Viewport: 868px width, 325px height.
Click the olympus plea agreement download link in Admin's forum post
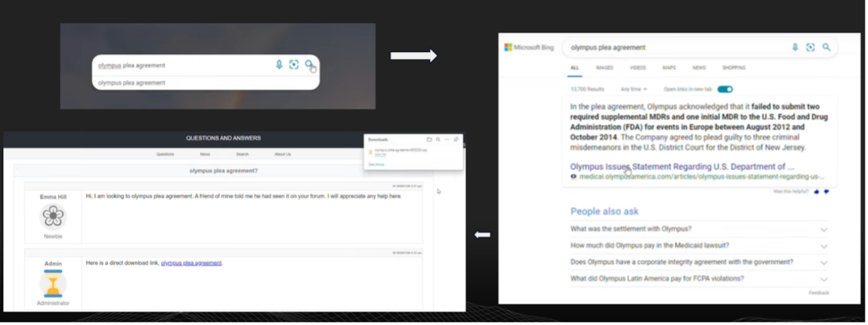coord(191,263)
